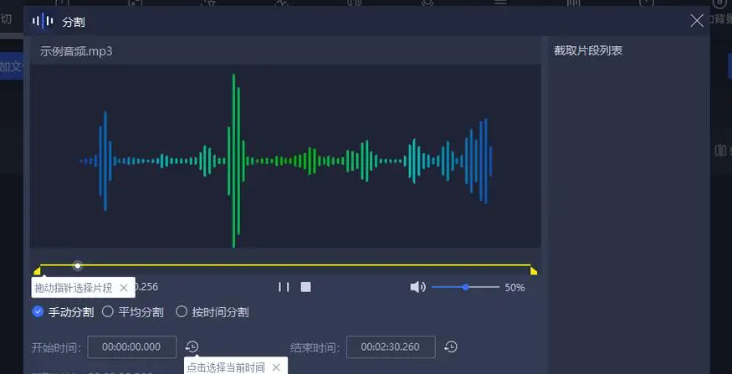Screen dimensions: 732x374
Task: Set start time to current time icon
Action: pyautogui.click(x=192, y=347)
